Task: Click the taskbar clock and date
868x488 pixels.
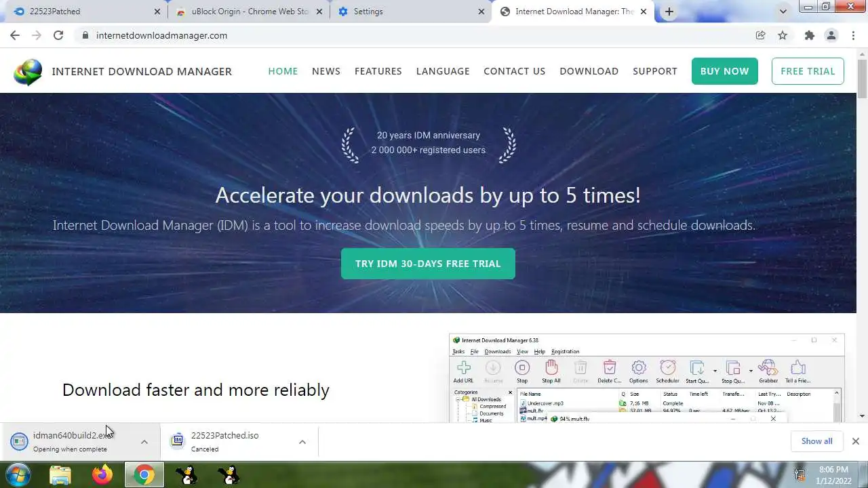Action: (833, 475)
